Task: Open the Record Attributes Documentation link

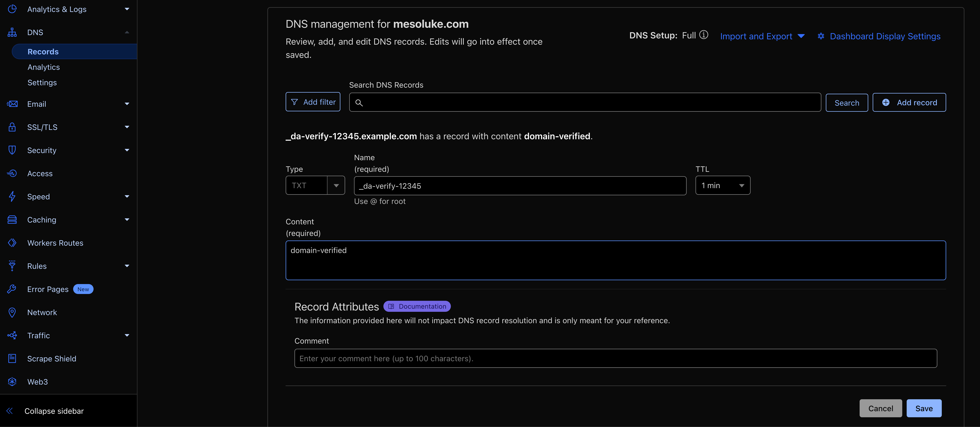Action: click(x=417, y=306)
